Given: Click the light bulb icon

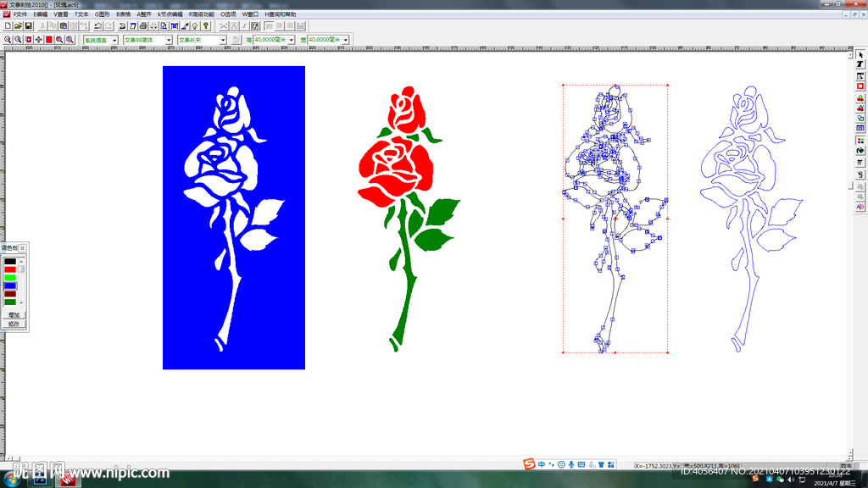Looking at the screenshot, I should [195, 26].
